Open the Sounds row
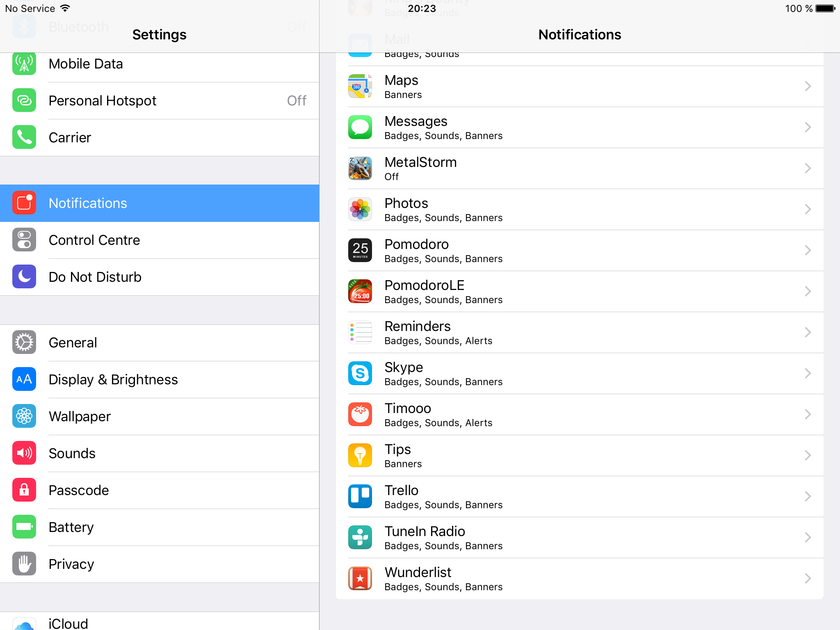The height and width of the screenshot is (630, 840). pyautogui.click(x=160, y=453)
